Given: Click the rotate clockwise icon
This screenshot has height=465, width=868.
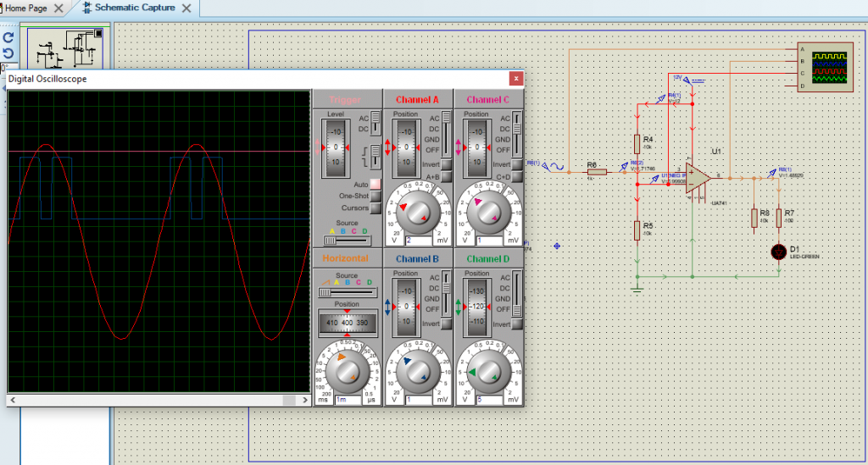Looking at the screenshot, I should [8, 38].
